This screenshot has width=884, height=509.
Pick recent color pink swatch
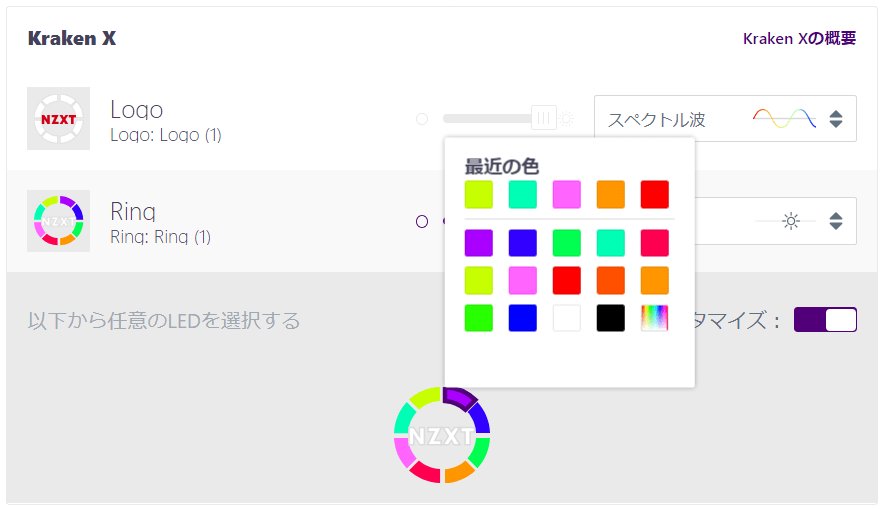pos(567,194)
